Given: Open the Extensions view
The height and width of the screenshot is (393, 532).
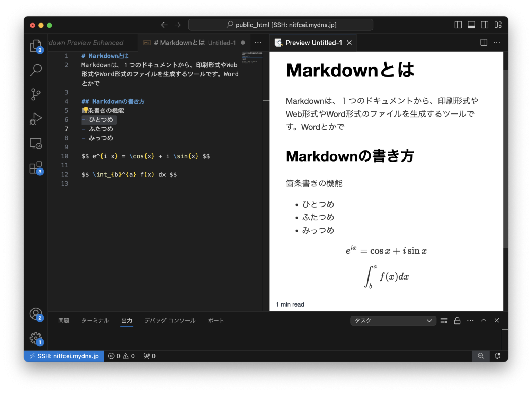Looking at the screenshot, I should pos(36,167).
